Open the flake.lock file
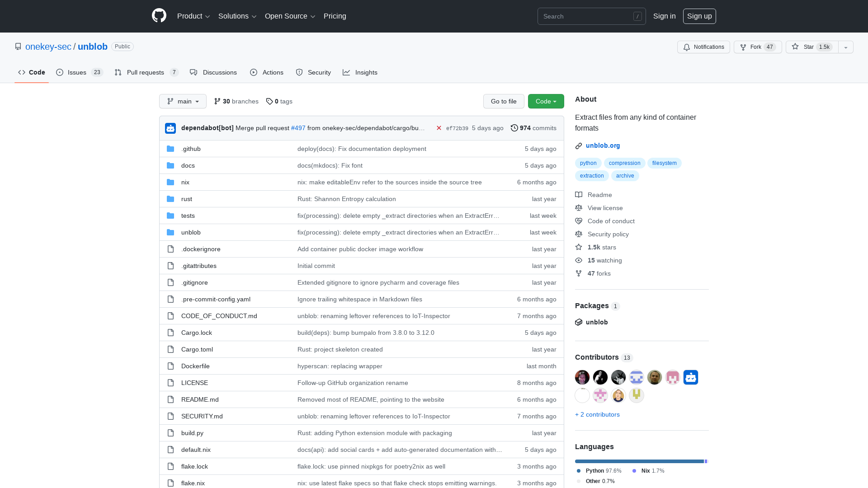The height and width of the screenshot is (488, 868). pos(194,466)
